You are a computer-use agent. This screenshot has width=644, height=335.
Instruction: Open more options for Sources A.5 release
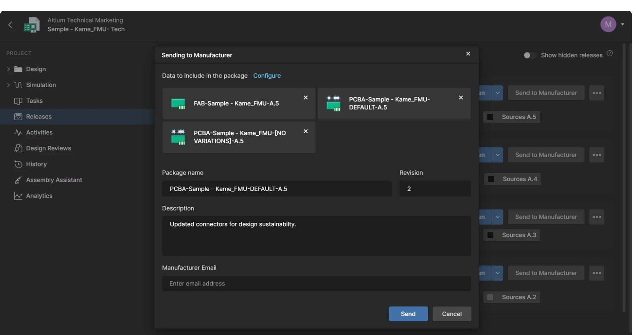tap(597, 93)
